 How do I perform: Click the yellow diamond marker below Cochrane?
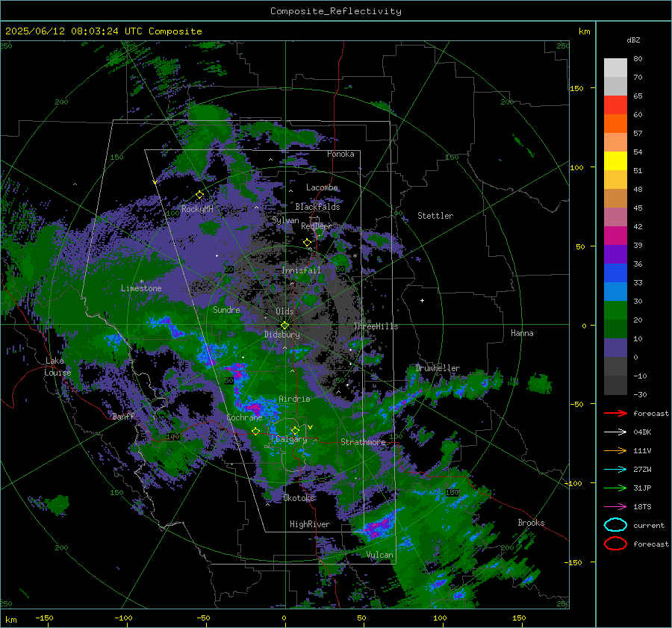pos(256,431)
